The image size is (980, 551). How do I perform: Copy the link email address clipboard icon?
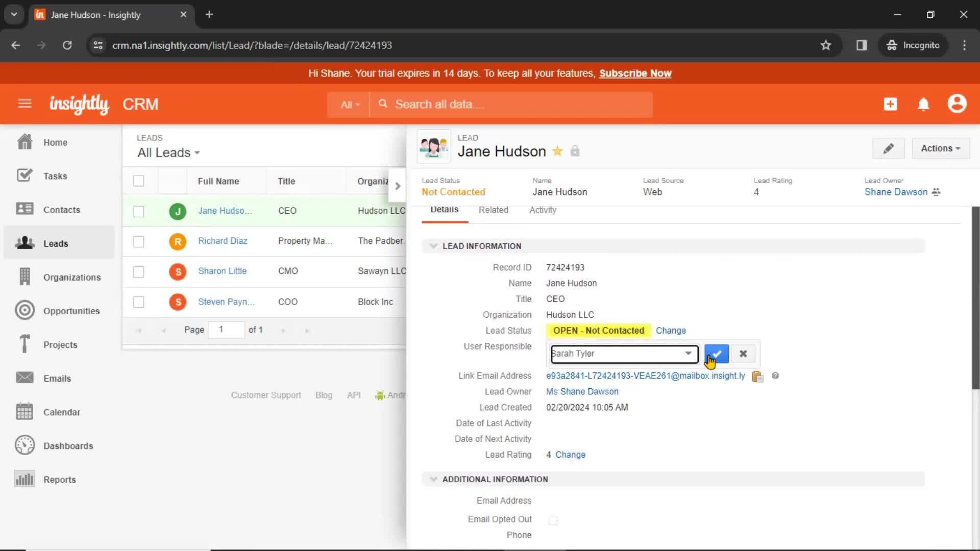(757, 377)
